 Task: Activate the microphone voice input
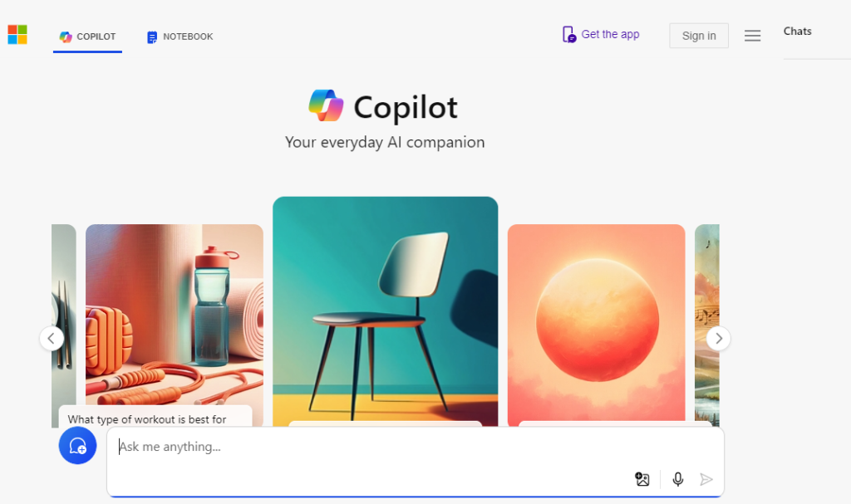click(678, 479)
